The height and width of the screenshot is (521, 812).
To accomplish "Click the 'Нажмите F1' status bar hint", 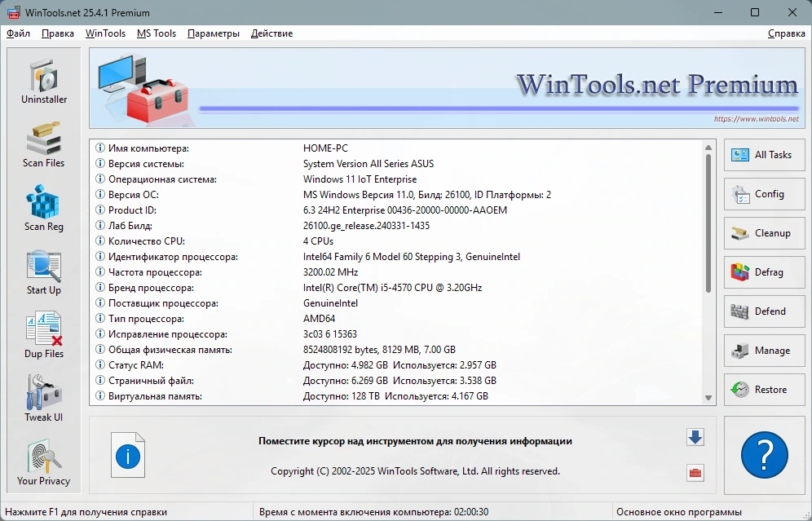I will click(x=86, y=512).
